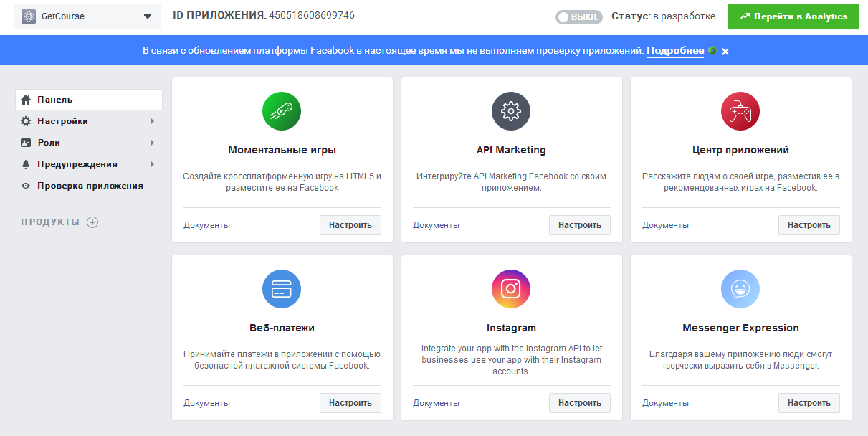Click Настроить under Веб-платежи
The height and width of the screenshot is (436, 868).
tap(350, 403)
